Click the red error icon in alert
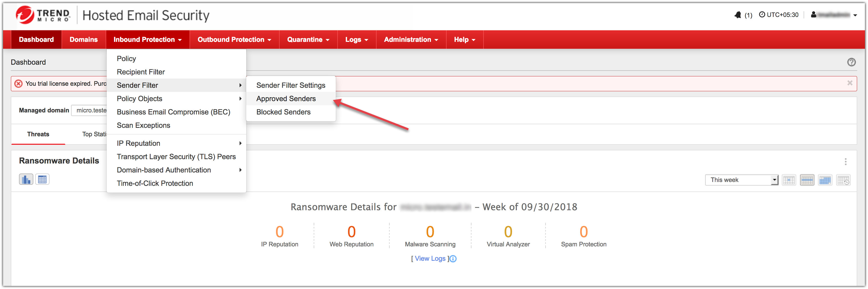This screenshot has width=868, height=289. (x=18, y=84)
